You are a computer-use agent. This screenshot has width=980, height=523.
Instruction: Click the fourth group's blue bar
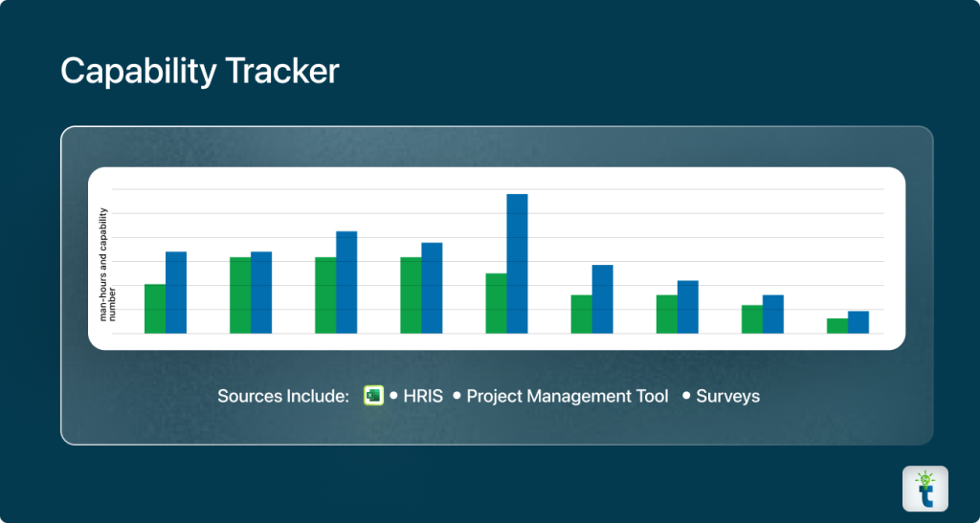coord(432,288)
